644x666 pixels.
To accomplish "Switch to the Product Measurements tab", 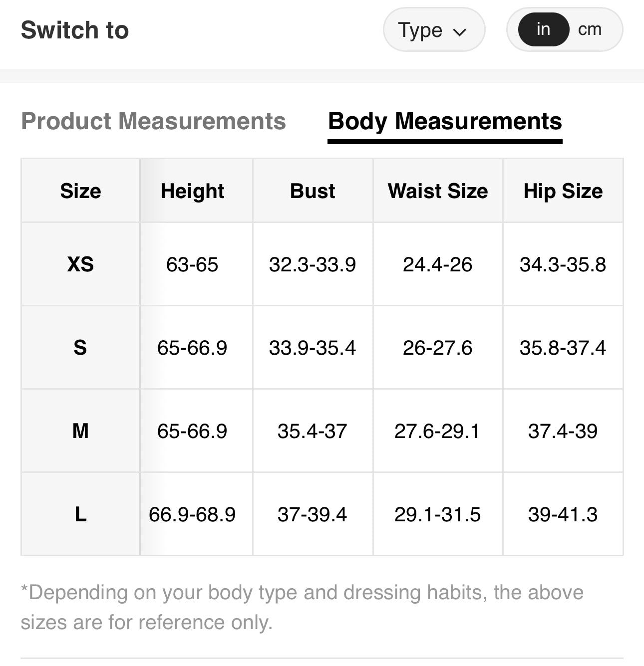I will tap(153, 121).
